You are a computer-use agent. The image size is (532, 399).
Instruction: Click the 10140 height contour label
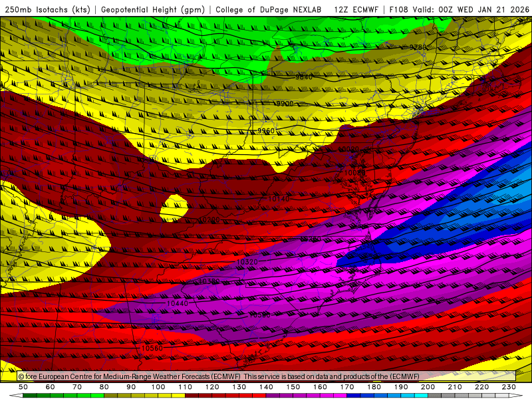coord(279,199)
